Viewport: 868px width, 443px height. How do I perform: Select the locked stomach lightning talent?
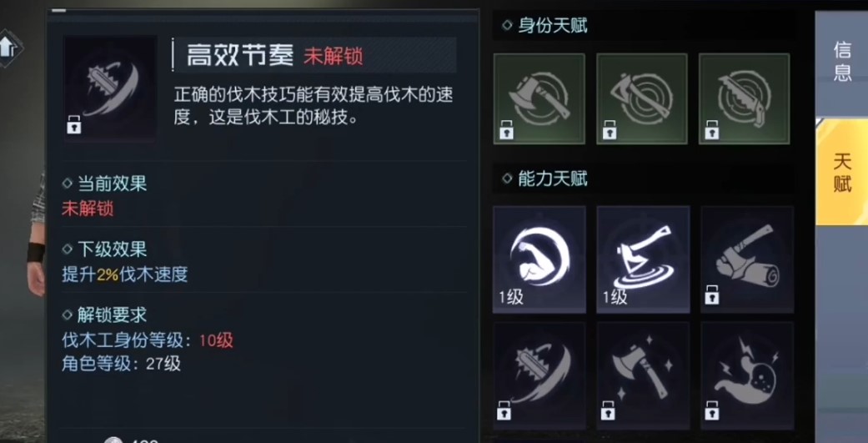(x=747, y=376)
